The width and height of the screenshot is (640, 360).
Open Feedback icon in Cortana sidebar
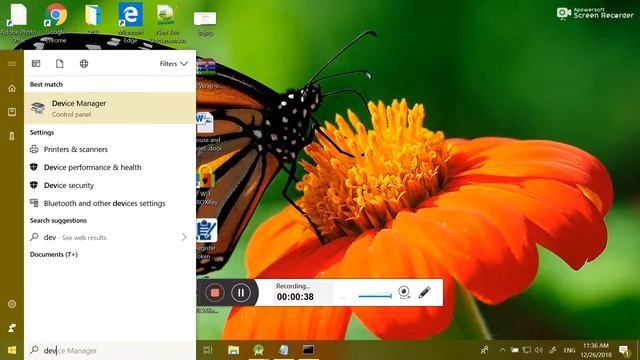(12, 328)
